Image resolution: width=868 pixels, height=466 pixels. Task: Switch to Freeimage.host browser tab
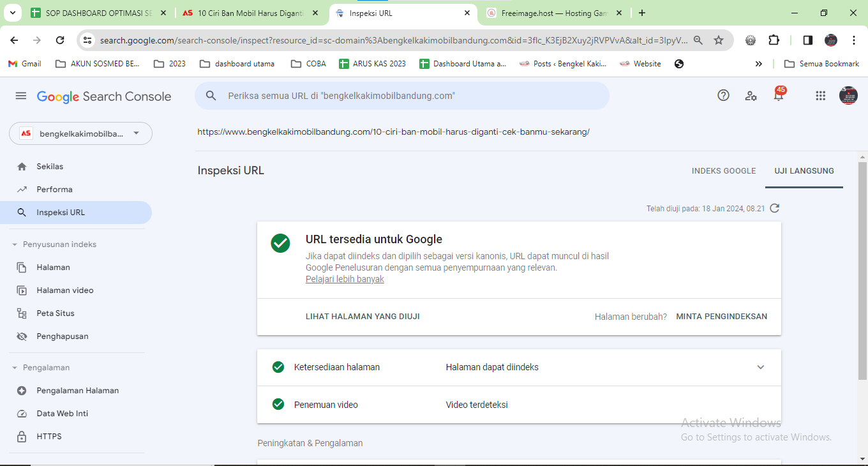pos(554,13)
